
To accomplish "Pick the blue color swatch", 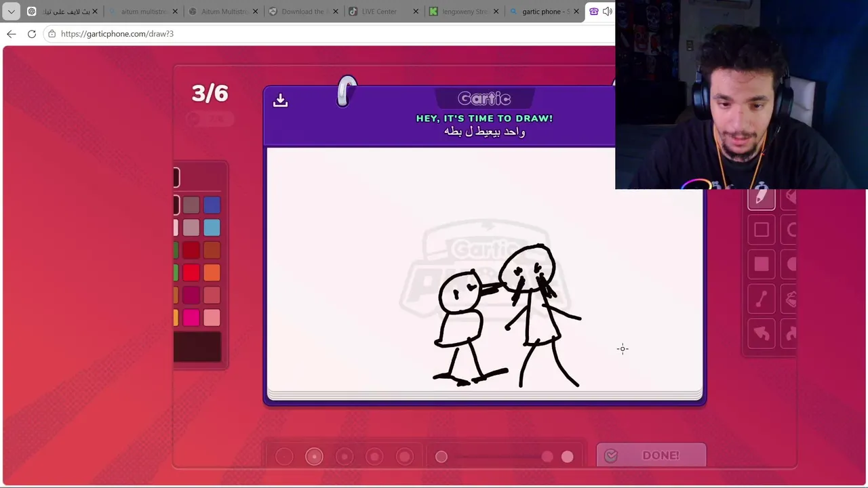I will [x=212, y=205].
